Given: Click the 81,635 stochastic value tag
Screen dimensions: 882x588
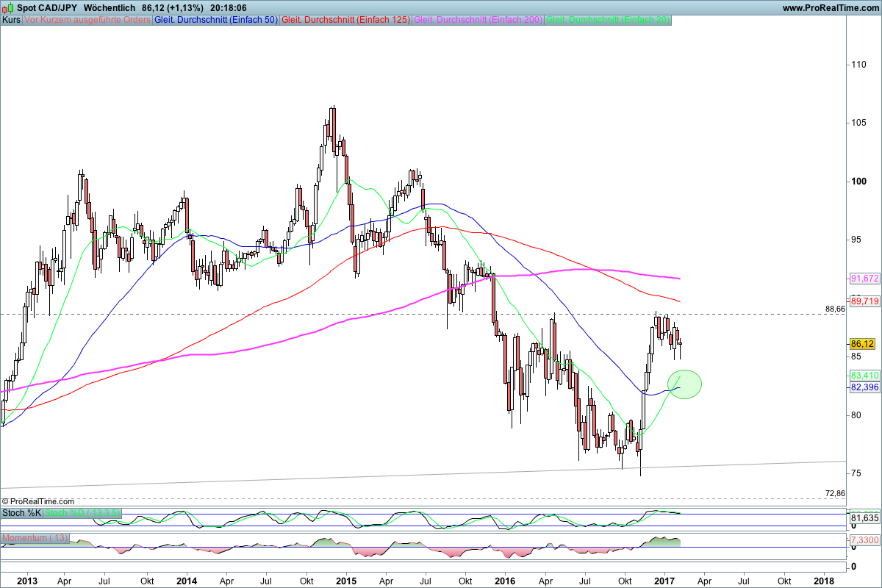Looking at the screenshot, I should pyautogui.click(x=864, y=518).
